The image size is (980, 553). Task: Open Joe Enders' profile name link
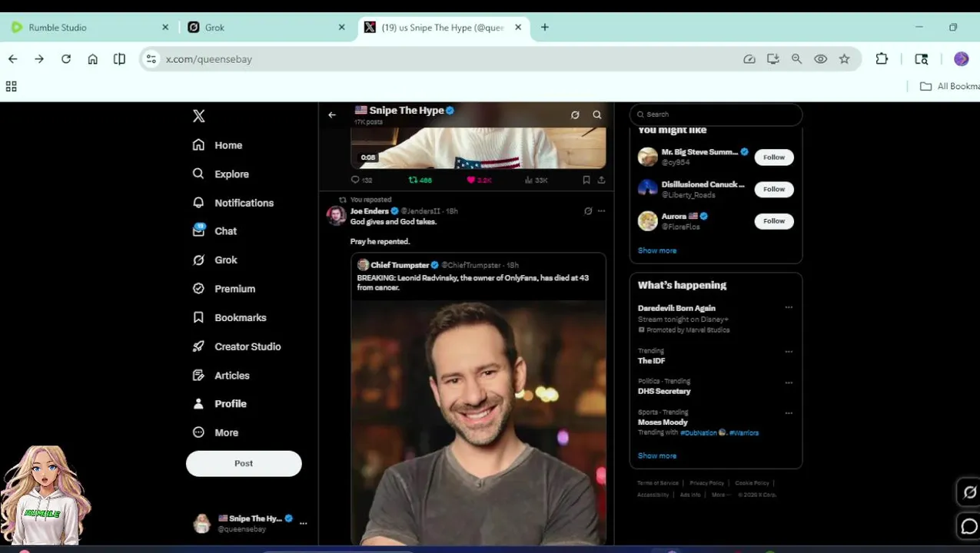[x=370, y=211]
